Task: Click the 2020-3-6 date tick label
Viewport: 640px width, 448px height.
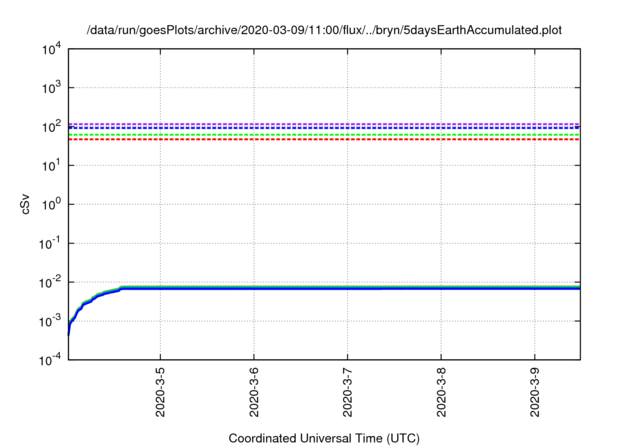Action: pyautogui.click(x=254, y=392)
